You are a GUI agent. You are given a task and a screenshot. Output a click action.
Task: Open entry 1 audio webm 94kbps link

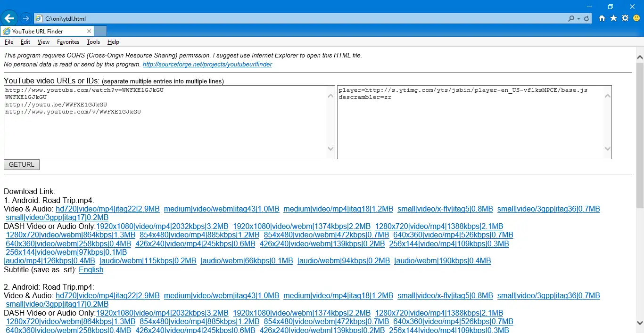pos(344,260)
